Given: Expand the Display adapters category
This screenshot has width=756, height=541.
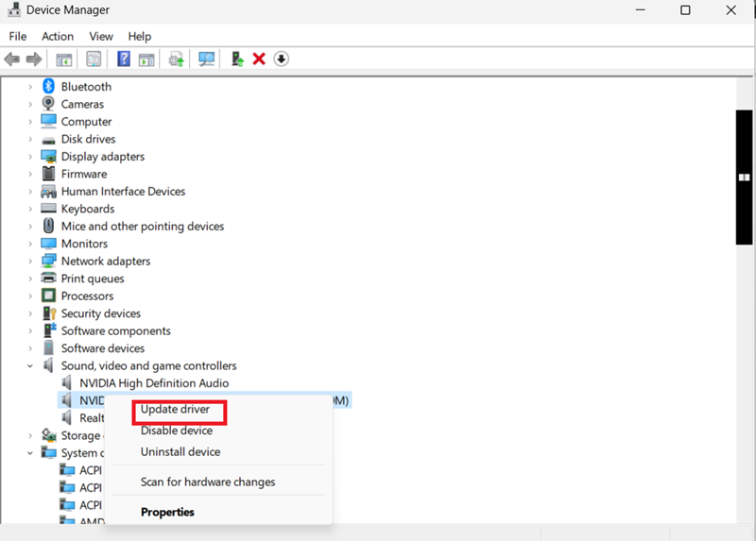Looking at the screenshot, I should click(30, 157).
